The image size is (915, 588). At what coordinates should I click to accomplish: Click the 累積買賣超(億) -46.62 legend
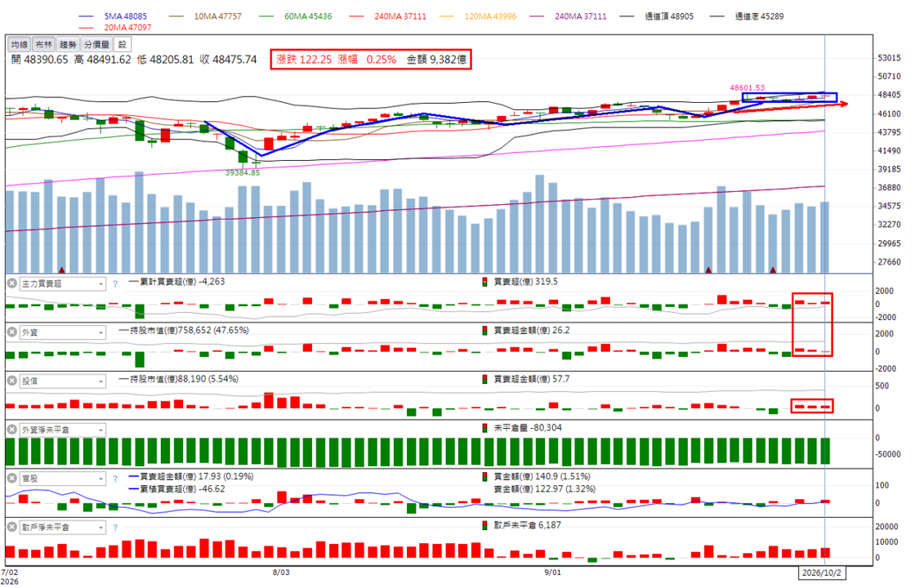(x=176, y=489)
